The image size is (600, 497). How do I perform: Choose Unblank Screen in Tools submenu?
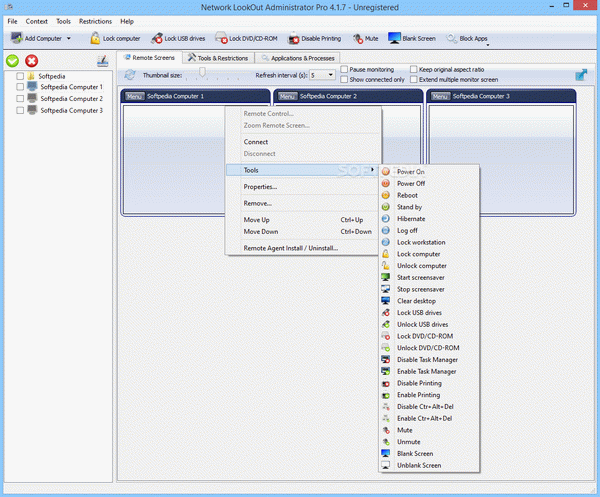pyautogui.click(x=429, y=465)
